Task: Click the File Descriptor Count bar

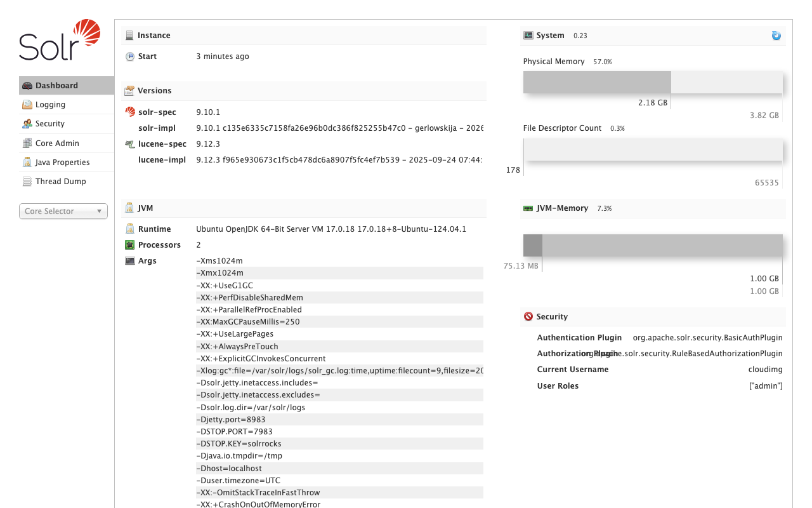Action: [x=653, y=150]
